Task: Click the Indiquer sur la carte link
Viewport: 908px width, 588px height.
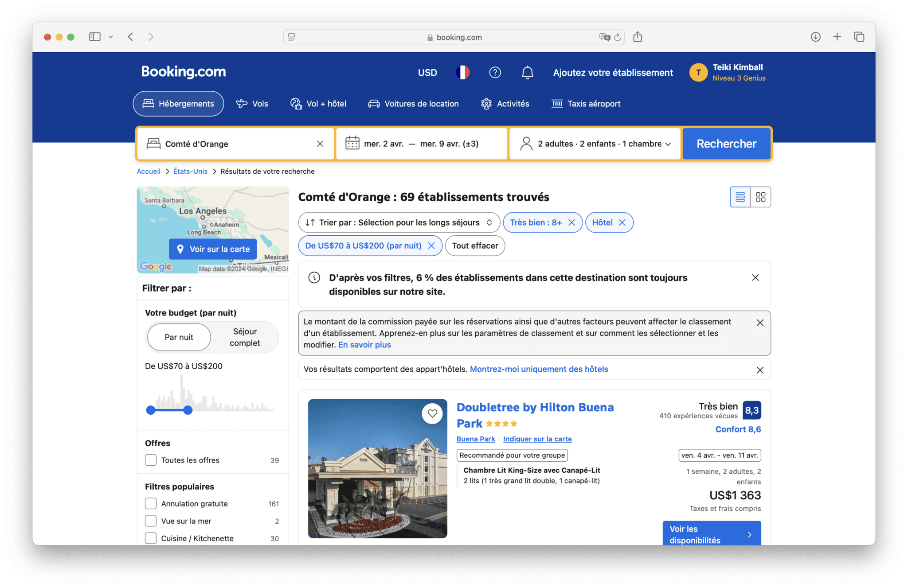Action: click(x=537, y=439)
